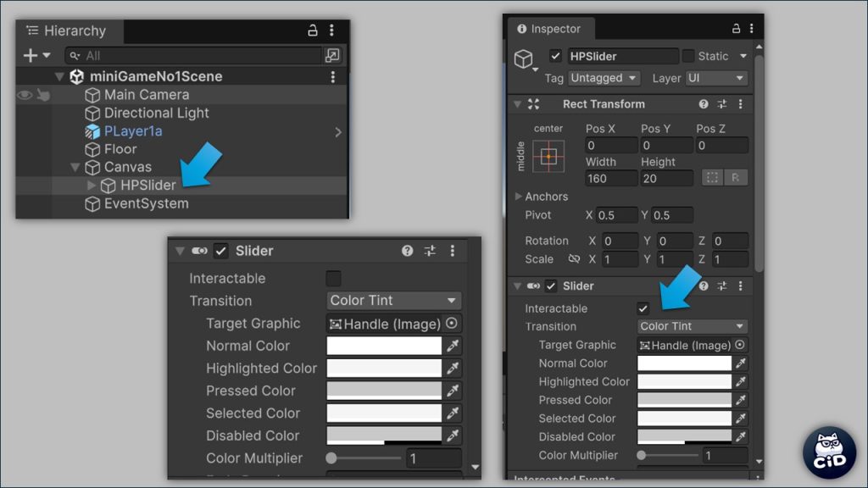Open Target Graphic object picker in Inspector
868x488 pixels.
click(740, 345)
